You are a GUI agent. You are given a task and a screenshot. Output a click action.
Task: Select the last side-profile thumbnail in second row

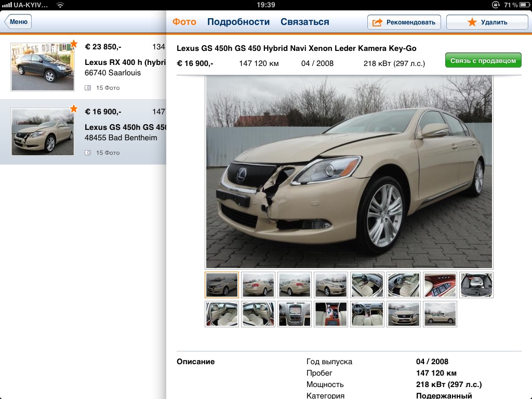[440, 314]
